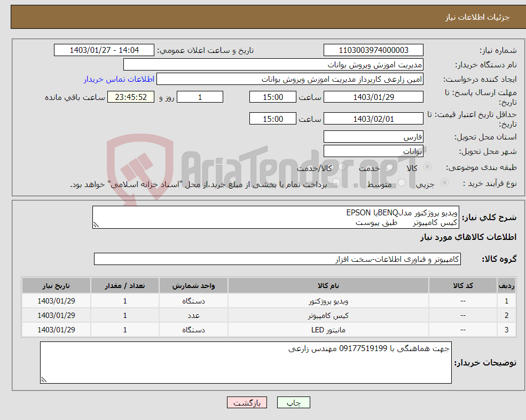Click the delivery city field بوانات

tap(373, 151)
